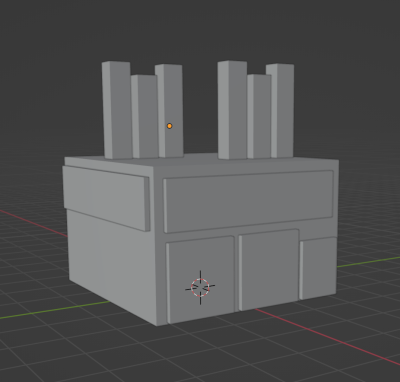Select the protruding sign panel on side wall
Image resolution: width=400 pixels, height=382 pixels.
pyautogui.click(x=106, y=198)
